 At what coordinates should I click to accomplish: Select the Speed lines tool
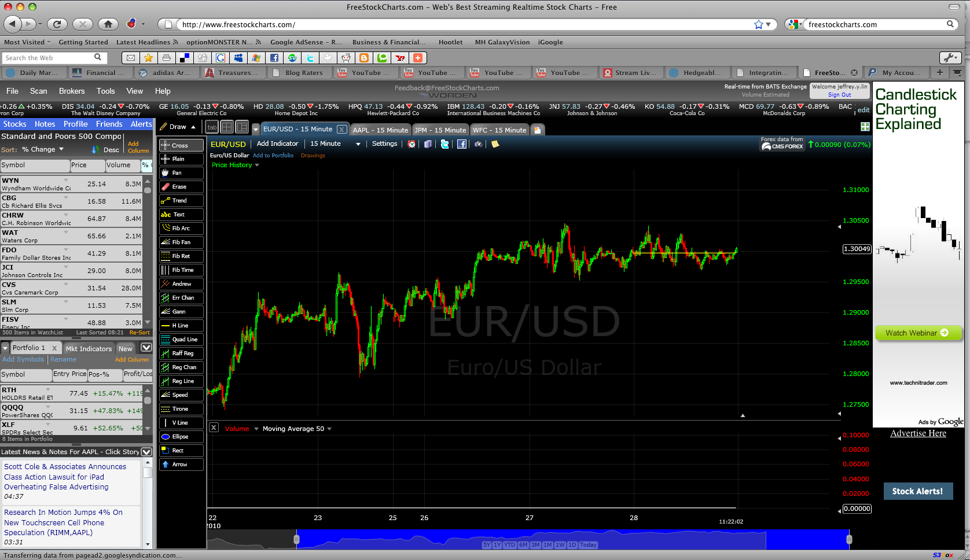[x=181, y=395]
